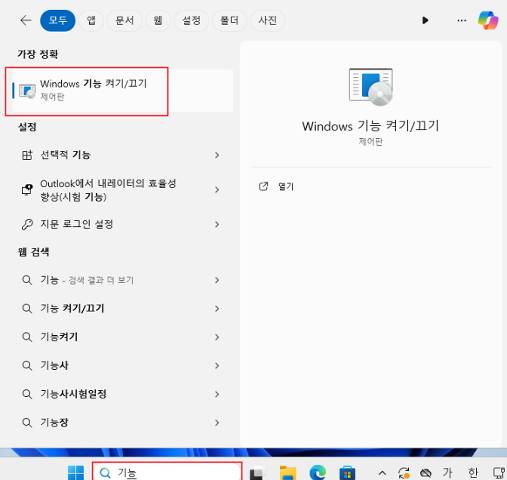Expand the 기능 켜기/끄기 suggestion chevron
Screen dimensions: 507x480
(217, 309)
